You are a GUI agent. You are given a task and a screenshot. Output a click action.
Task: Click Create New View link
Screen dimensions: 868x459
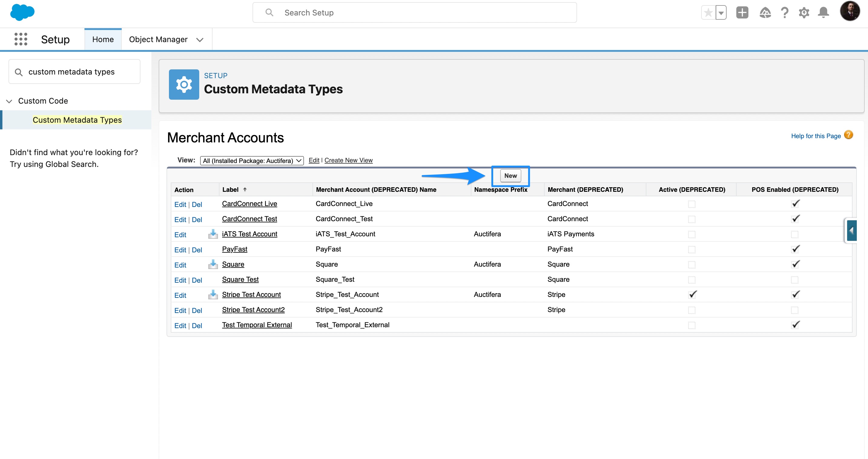348,160
